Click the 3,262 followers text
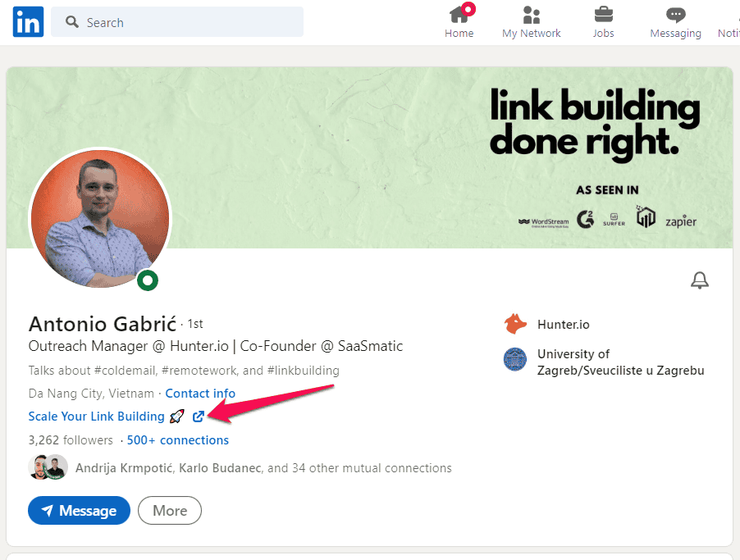The height and width of the screenshot is (560, 740). pos(71,439)
